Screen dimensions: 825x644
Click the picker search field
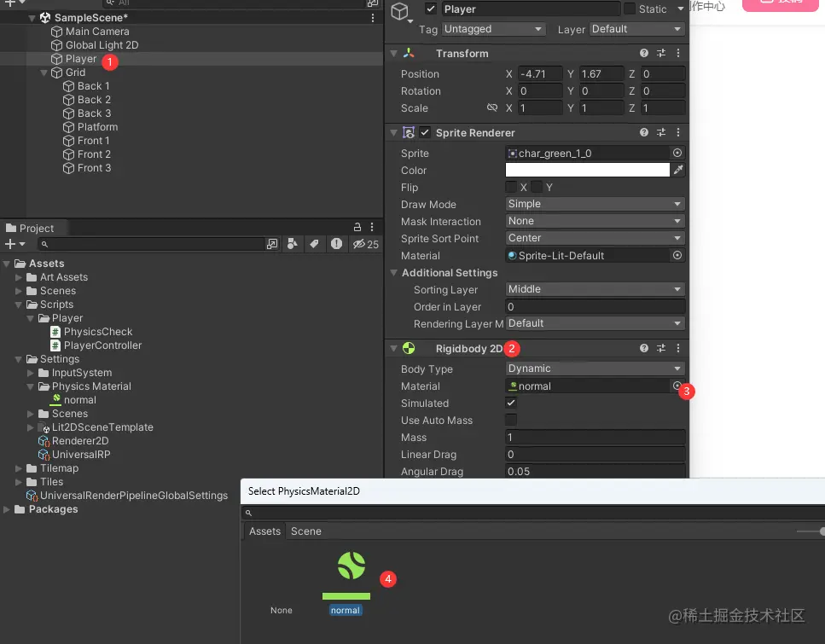tap(533, 513)
